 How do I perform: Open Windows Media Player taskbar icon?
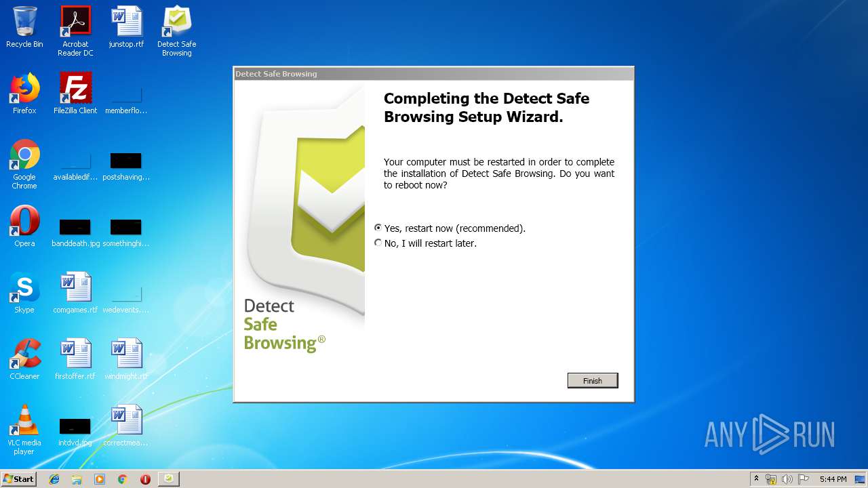[100, 479]
